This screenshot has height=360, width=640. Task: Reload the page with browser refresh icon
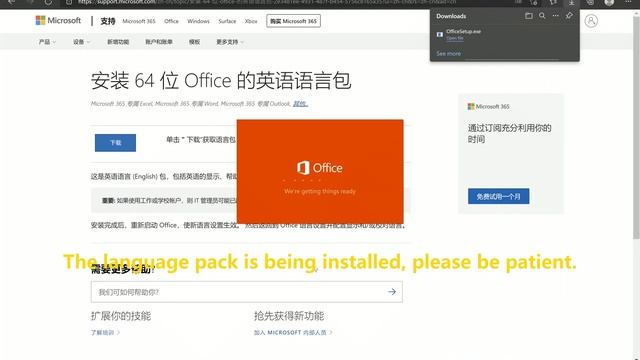(x=48, y=2)
